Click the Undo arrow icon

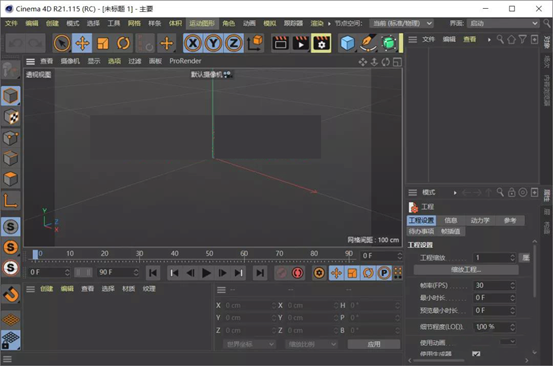[16, 43]
